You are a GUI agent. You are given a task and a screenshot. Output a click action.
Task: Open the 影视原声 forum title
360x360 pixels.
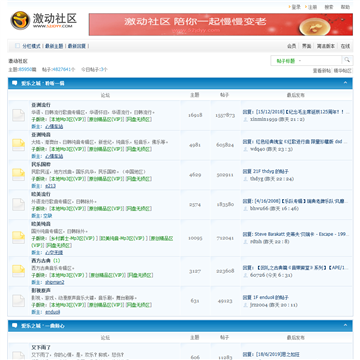41,291
